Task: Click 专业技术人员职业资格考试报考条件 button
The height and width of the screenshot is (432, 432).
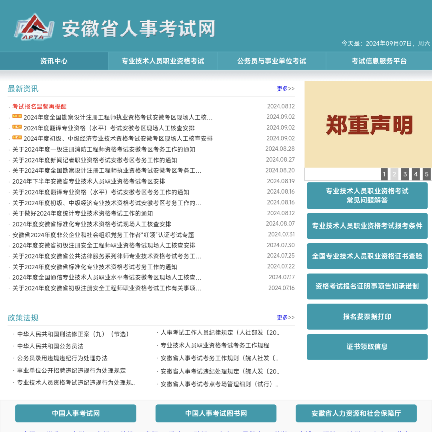Action: (367, 226)
